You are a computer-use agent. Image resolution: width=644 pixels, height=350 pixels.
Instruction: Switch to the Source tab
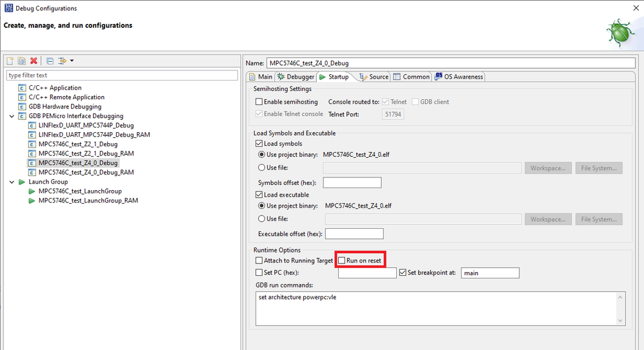pyautogui.click(x=374, y=77)
